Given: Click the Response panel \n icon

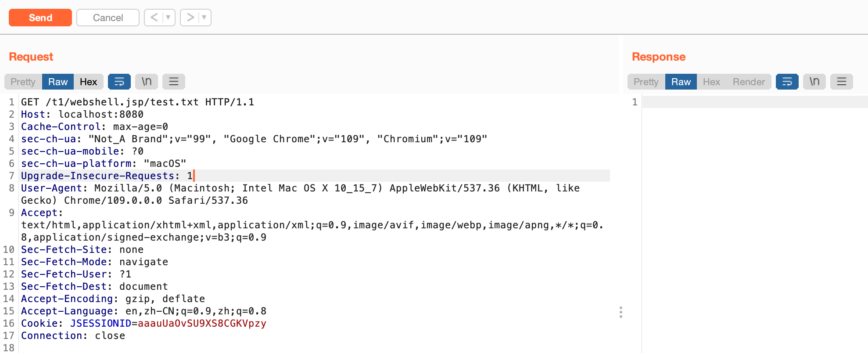Looking at the screenshot, I should click(814, 82).
